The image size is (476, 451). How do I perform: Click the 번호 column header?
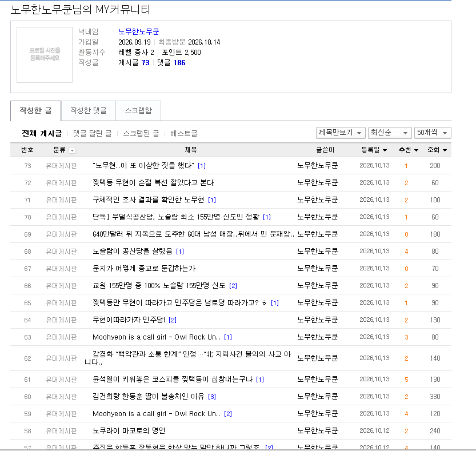(27, 150)
